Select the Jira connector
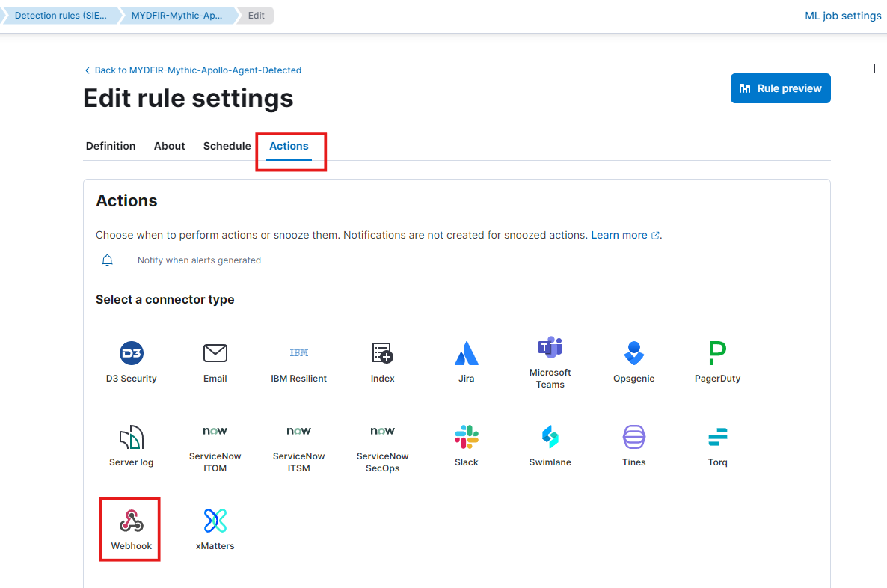The image size is (887, 588). pos(466,361)
